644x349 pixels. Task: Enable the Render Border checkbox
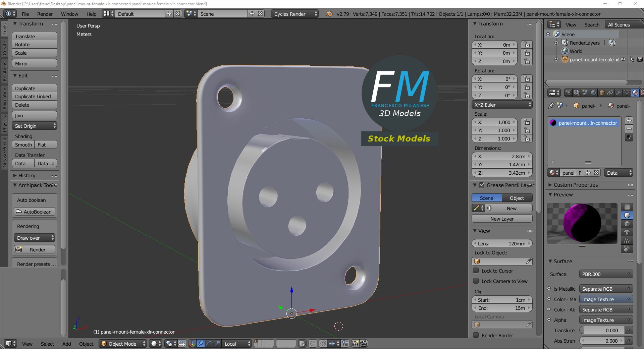click(476, 335)
